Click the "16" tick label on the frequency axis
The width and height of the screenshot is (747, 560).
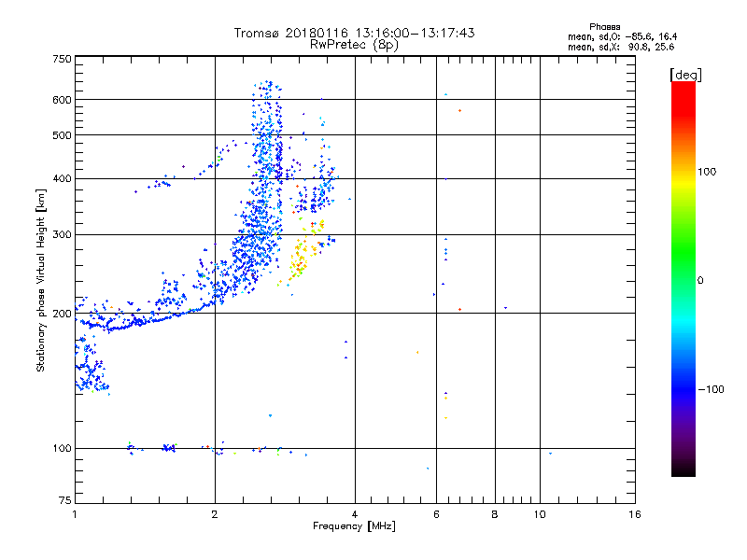pyautogui.click(x=635, y=514)
